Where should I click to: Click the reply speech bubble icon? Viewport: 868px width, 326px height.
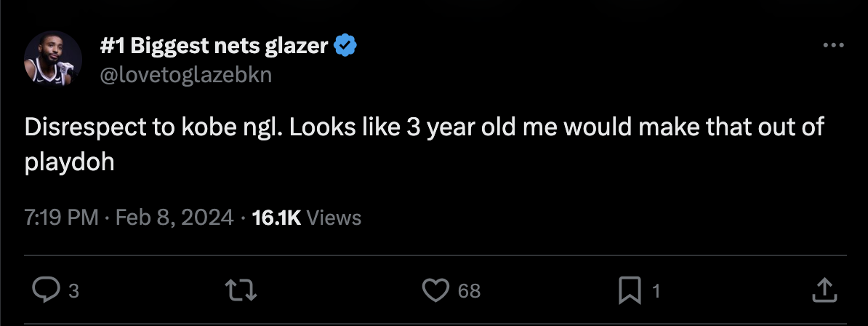coord(47,291)
